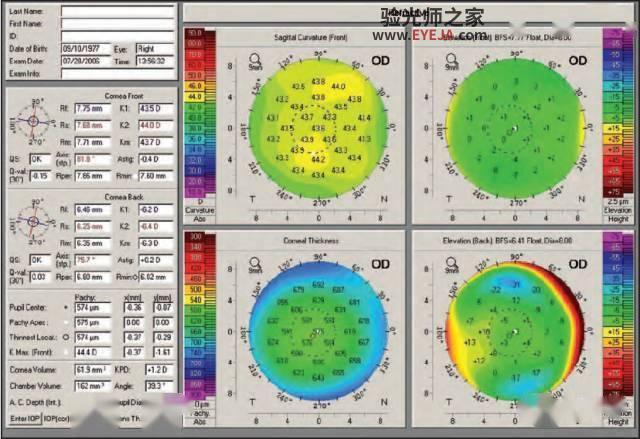Click the Sagittal Curvature (Front) map title

click(x=311, y=38)
